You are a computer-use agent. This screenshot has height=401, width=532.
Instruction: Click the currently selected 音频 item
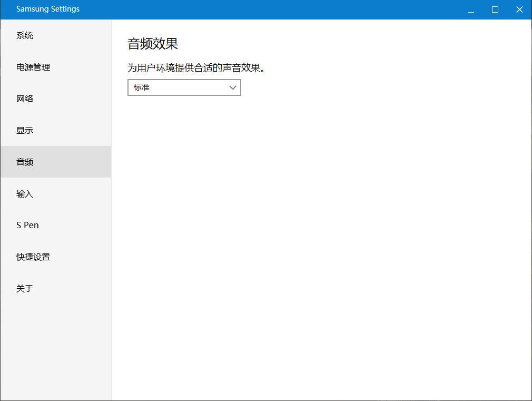[24, 162]
